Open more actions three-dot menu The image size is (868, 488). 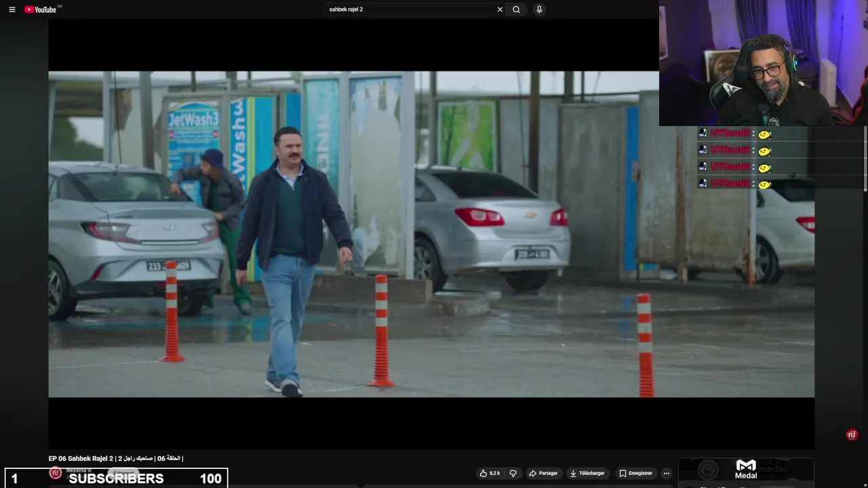667,473
